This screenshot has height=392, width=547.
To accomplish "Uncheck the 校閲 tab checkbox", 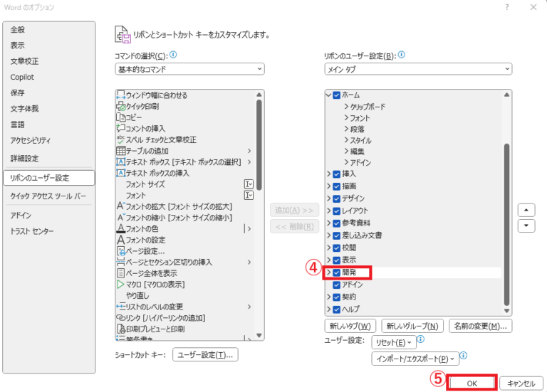I will pos(337,248).
